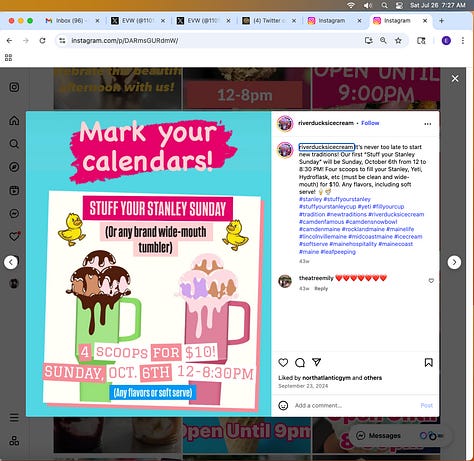Open the Meta apps icon at sidebar bottom

point(14,441)
